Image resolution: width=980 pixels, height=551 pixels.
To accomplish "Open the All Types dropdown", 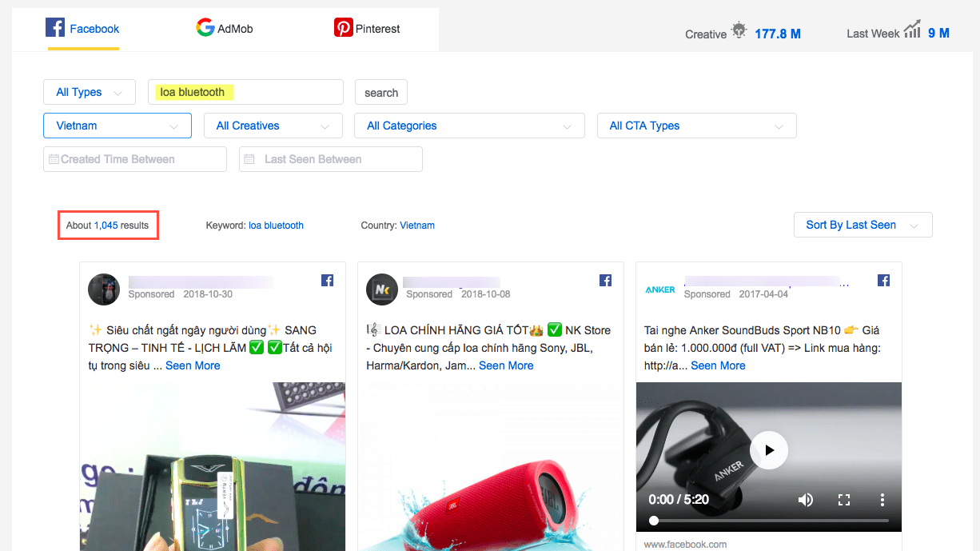I will pyautogui.click(x=90, y=92).
